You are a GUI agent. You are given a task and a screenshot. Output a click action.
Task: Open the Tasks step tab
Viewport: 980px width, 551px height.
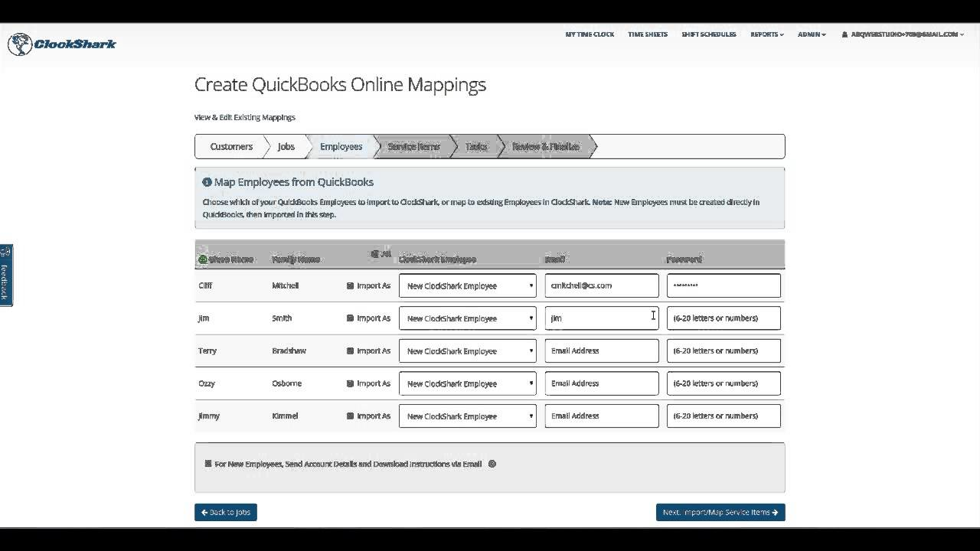(x=475, y=146)
